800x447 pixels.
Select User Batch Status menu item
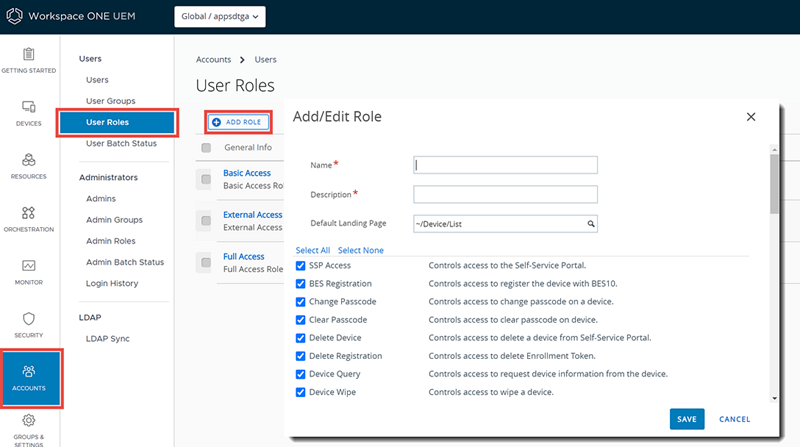121,143
